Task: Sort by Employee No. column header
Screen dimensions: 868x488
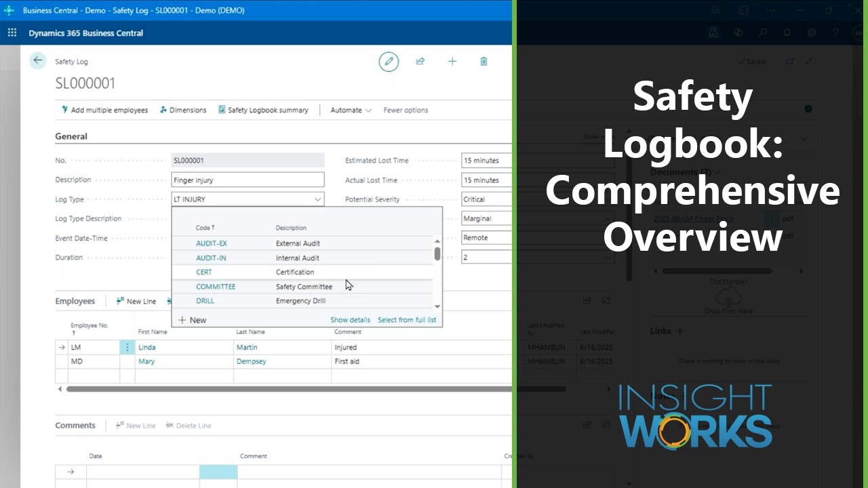Action: pyautogui.click(x=89, y=329)
